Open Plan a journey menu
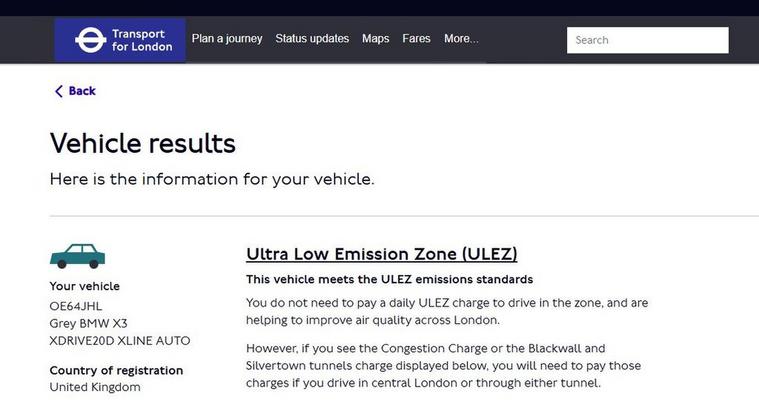The width and height of the screenshot is (759, 405). 227,39
